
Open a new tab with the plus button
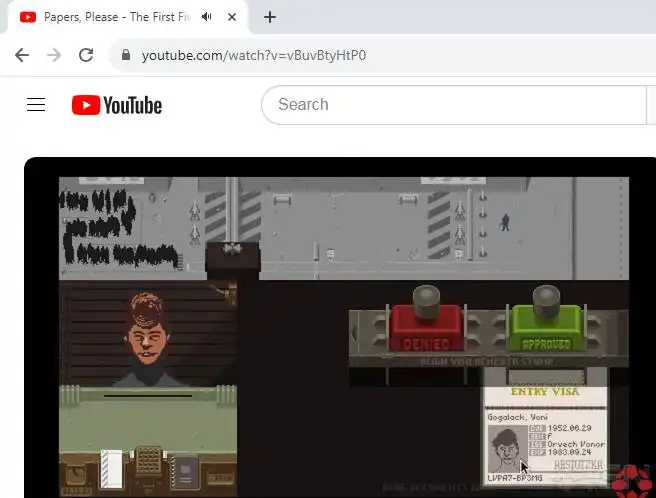point(270,17)
